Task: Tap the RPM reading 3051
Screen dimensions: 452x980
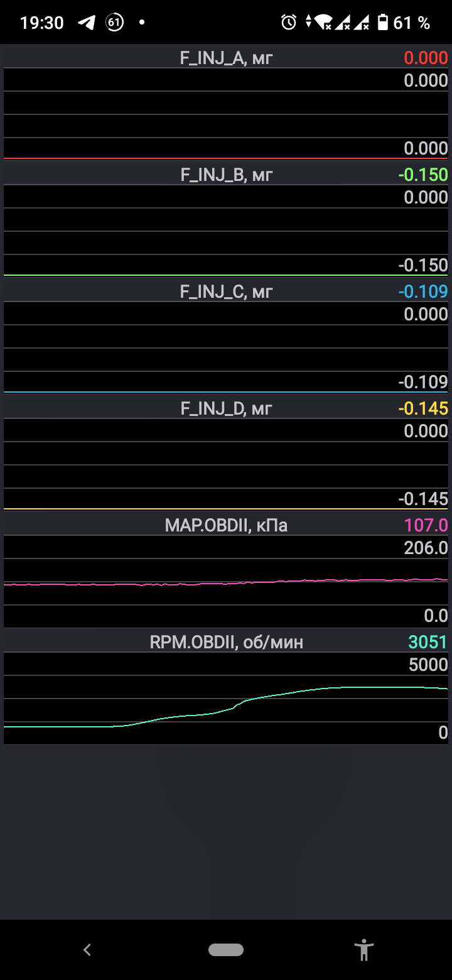Action: pos(428,642)
